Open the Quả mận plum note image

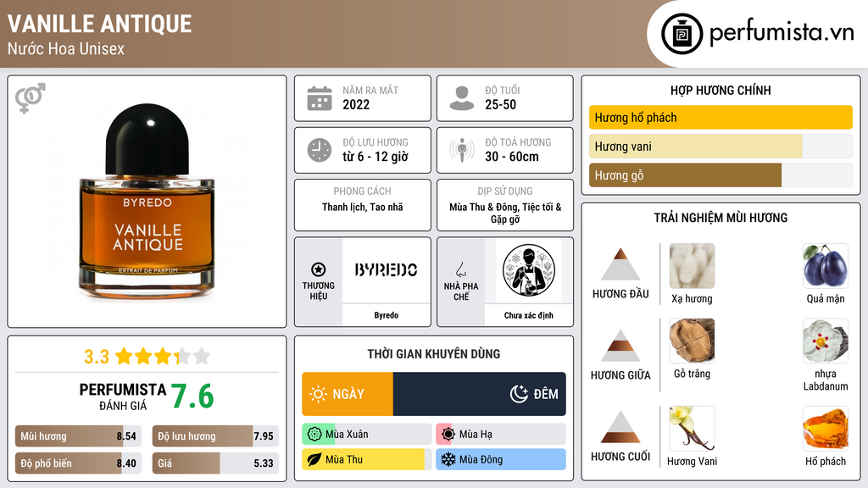point(826,265)
